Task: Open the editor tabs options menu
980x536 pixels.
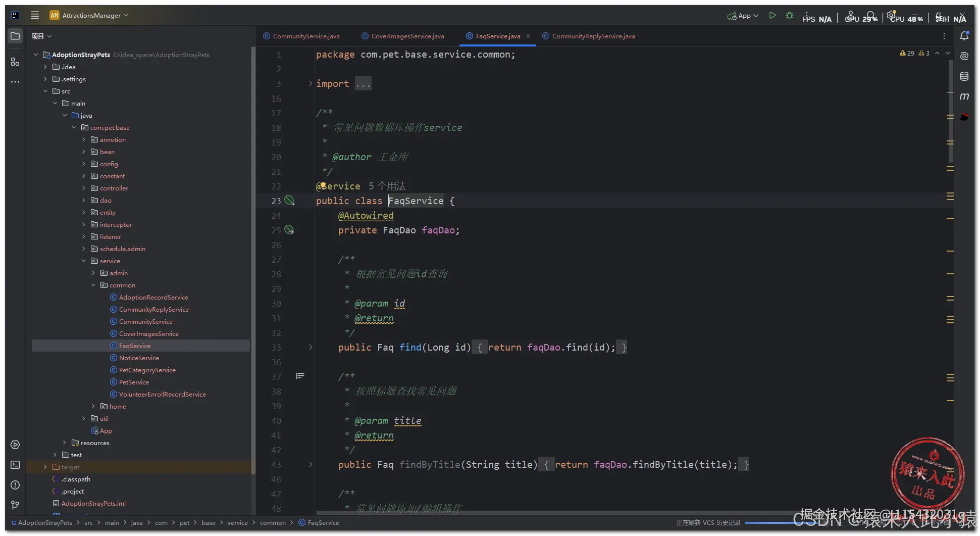Action: 944,36
